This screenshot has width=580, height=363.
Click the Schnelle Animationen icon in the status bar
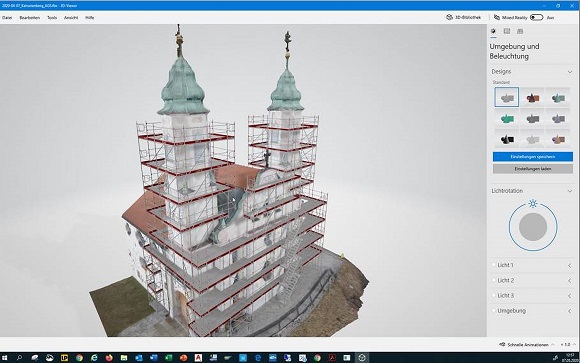[x=502, y=344]
